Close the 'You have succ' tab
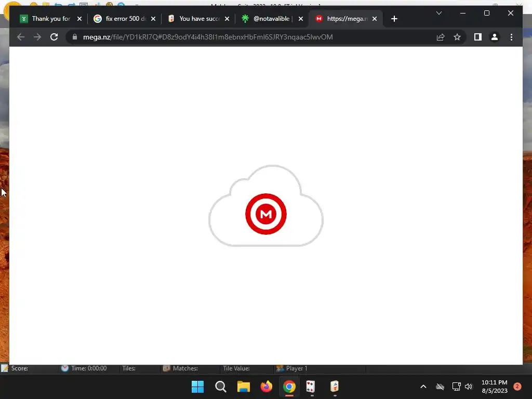Screen dimensions: 532x399 227,19
